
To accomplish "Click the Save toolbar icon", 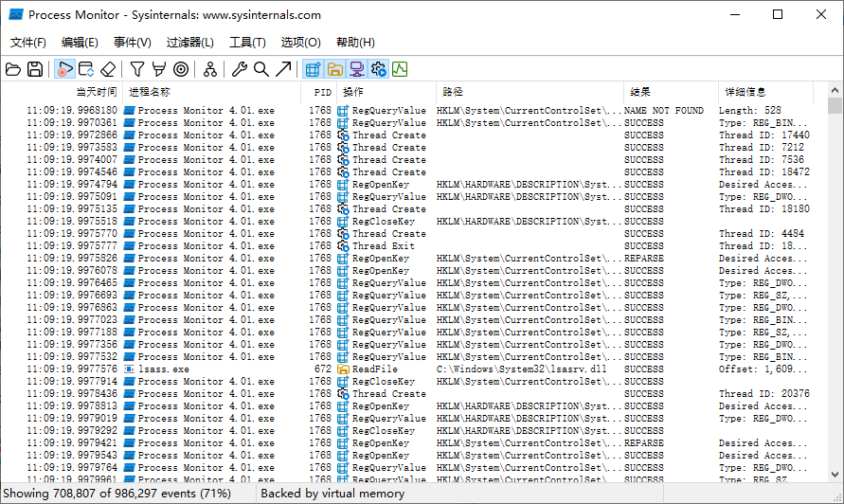I will click(x=35, y=69).
